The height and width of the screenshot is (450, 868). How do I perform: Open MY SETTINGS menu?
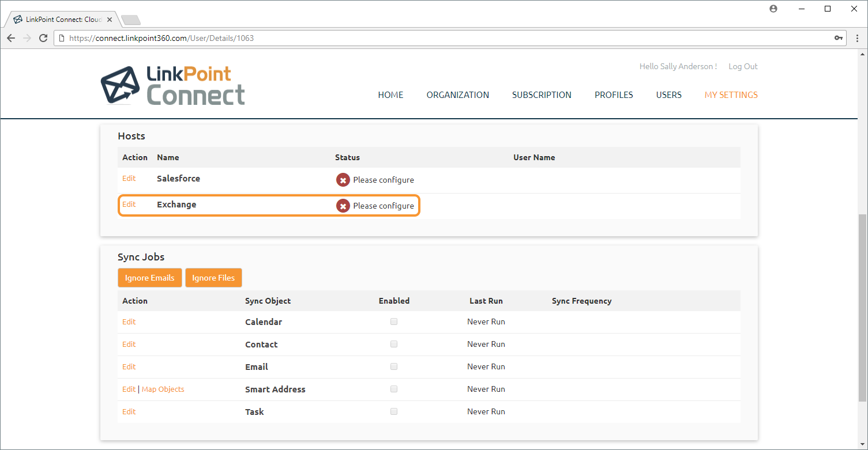point(731,95)
